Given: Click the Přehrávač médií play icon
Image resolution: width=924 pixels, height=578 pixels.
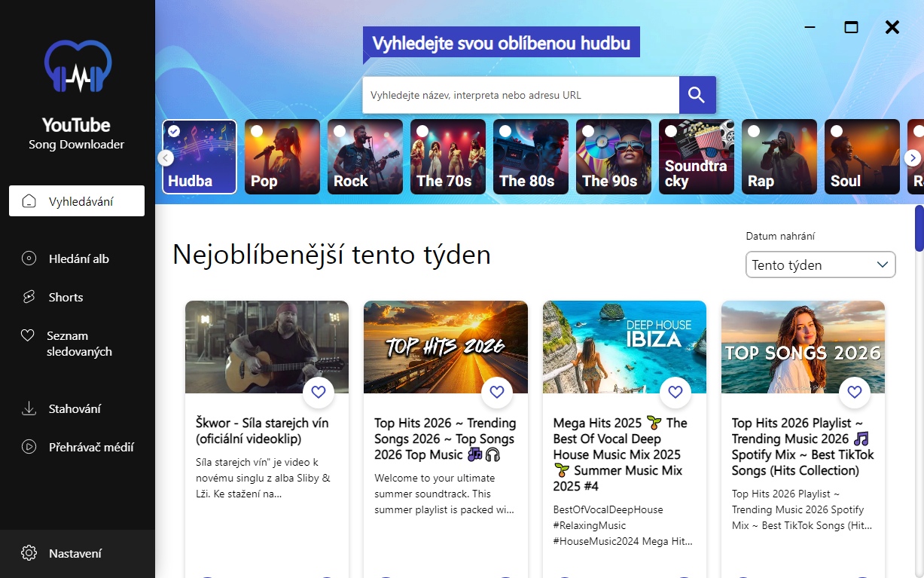Looking at the screenshot, I should click(29, 447).
